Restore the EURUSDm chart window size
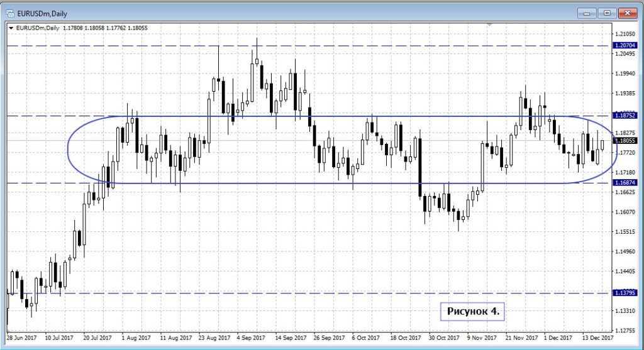Viewport: 644px width, 350px height. (x=606, y=12)
